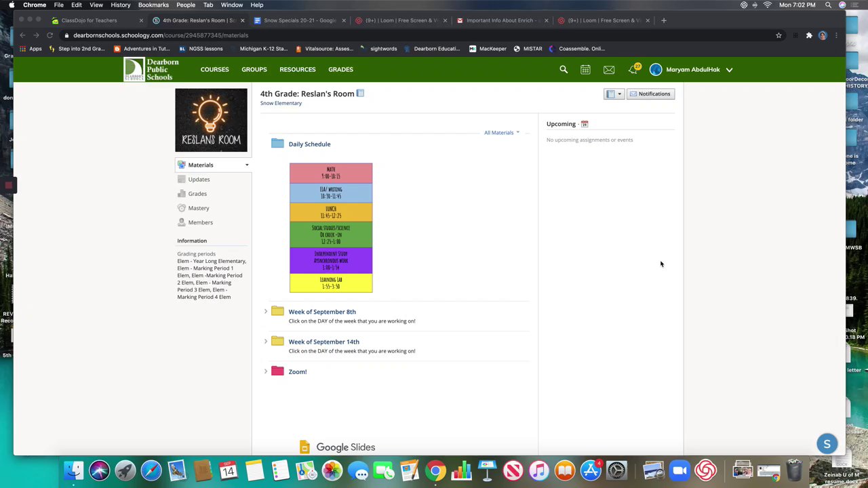Image resolution: width=868 pixels, height=488 pixels.
Task: Open Finder from the Dock
Action: [73, 470]
